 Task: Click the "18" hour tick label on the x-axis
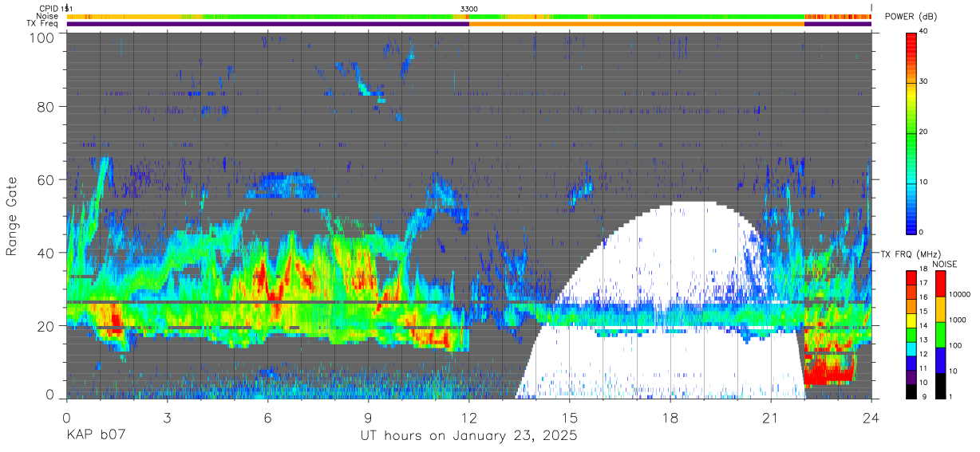670,418
